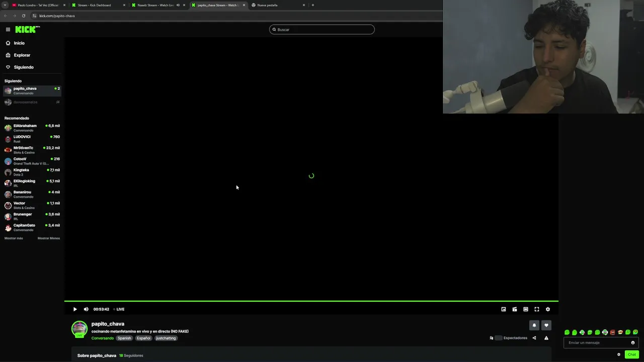
Task: Collapse list with Mostrar Menos
Action: 49,238
